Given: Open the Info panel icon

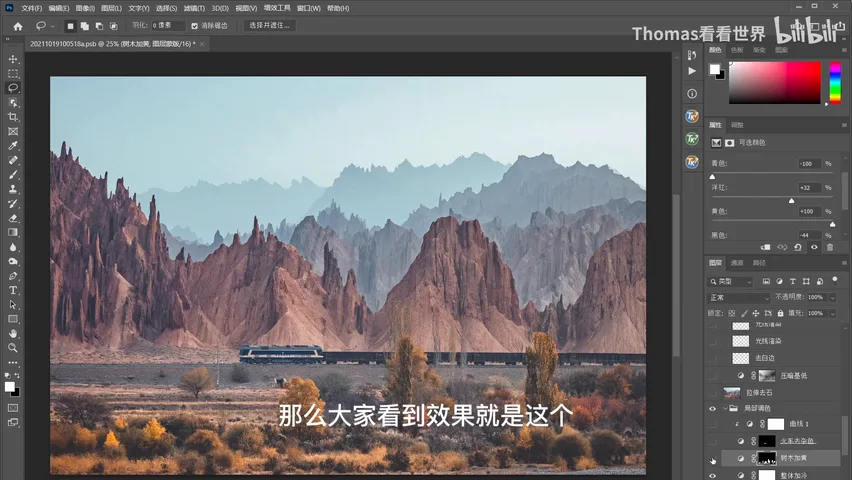Looking at the screenshot, I should tap(692, 93).
